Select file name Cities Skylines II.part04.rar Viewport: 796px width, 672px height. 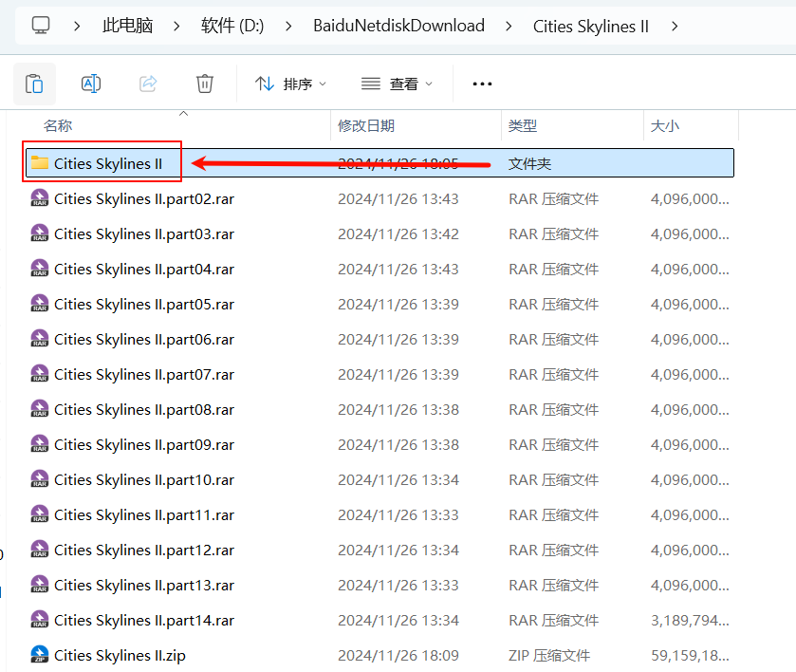(x=144, y=269)
